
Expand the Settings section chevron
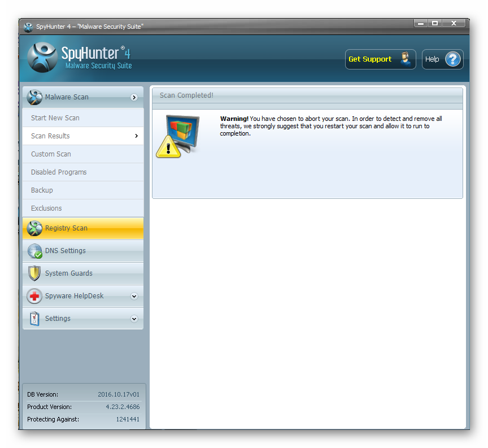pyautogui.click(x=134, y=319)
